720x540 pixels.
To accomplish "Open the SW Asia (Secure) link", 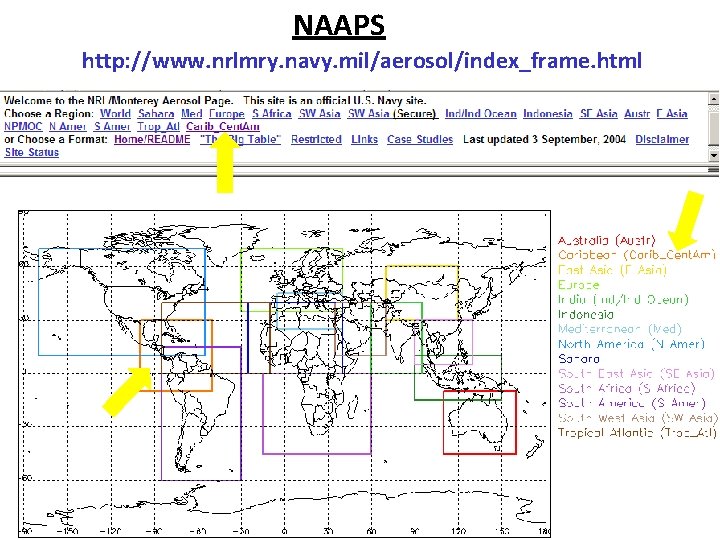I will [393, 113].
